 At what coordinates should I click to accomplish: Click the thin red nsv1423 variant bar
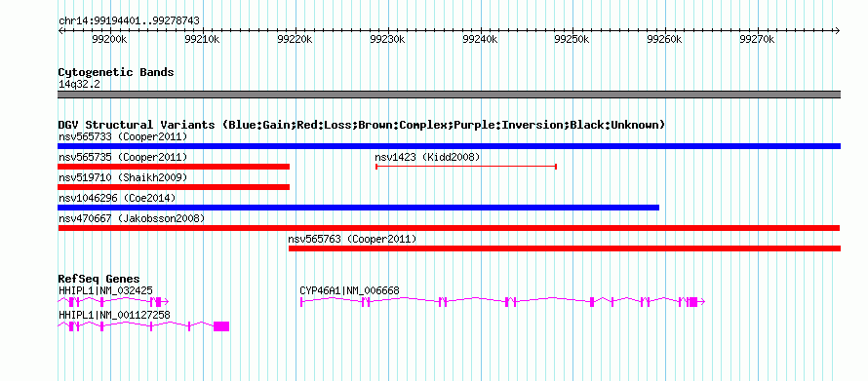(x=465, y=166)
